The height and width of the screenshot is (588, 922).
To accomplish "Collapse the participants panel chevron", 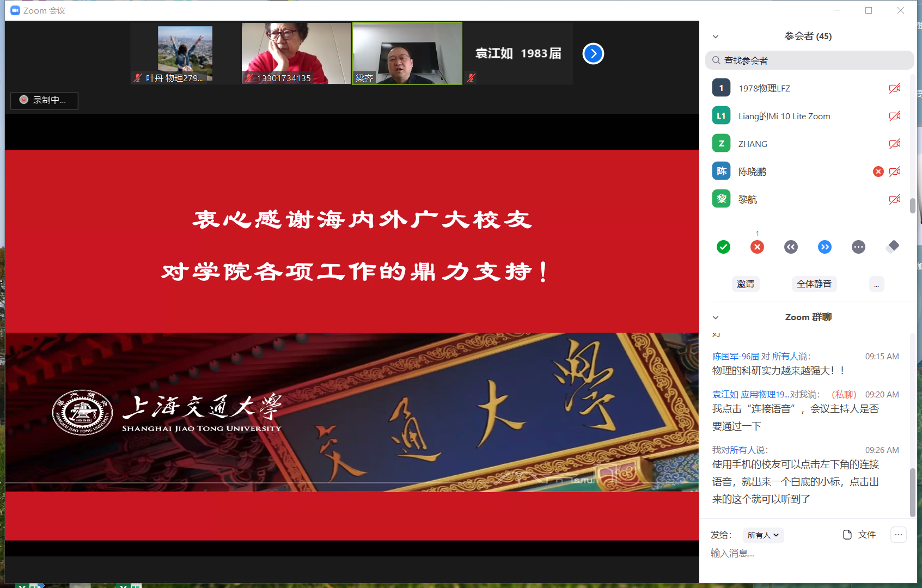I will pyautogui.click(x=716, y=36).
